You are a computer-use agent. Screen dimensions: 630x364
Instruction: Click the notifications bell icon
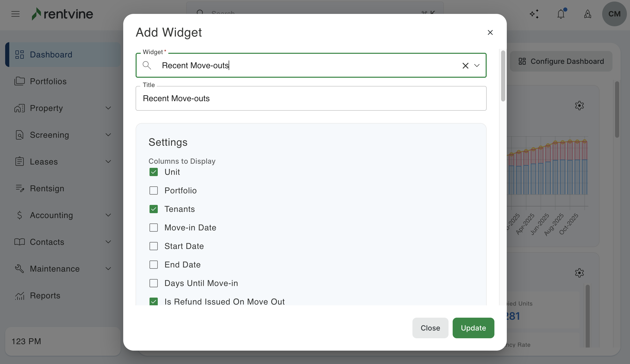point(561,14)
